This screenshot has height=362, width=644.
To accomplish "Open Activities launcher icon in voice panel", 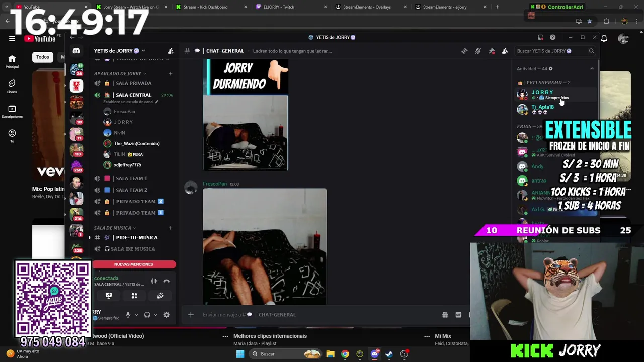I will click(134, 296).
